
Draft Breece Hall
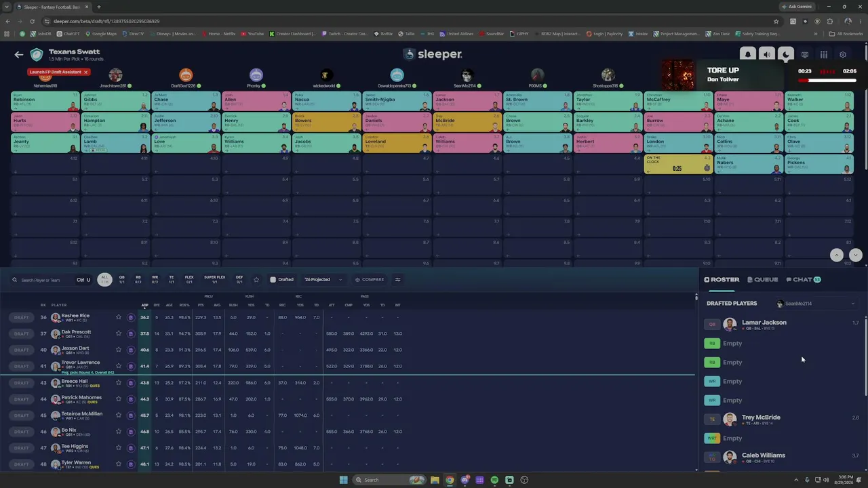tap(22, 383)
